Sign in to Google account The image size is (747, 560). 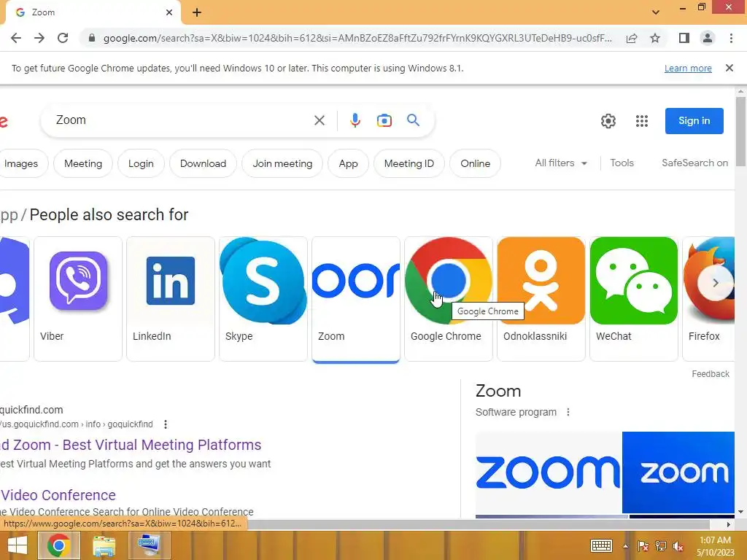click(x=694, y=121)
